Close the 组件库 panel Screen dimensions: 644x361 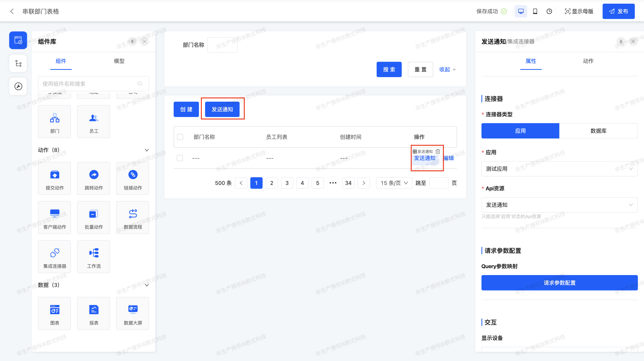coord(145,41)
